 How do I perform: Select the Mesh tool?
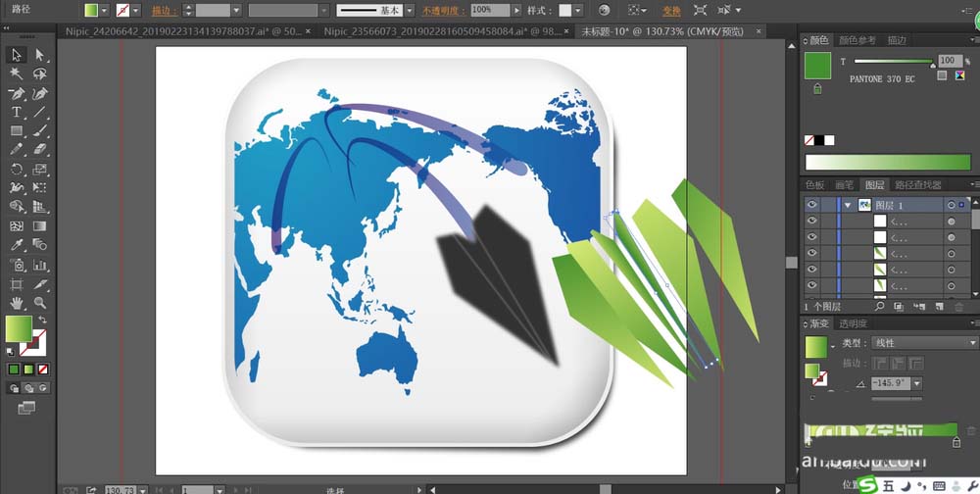[x=17, y=226]
